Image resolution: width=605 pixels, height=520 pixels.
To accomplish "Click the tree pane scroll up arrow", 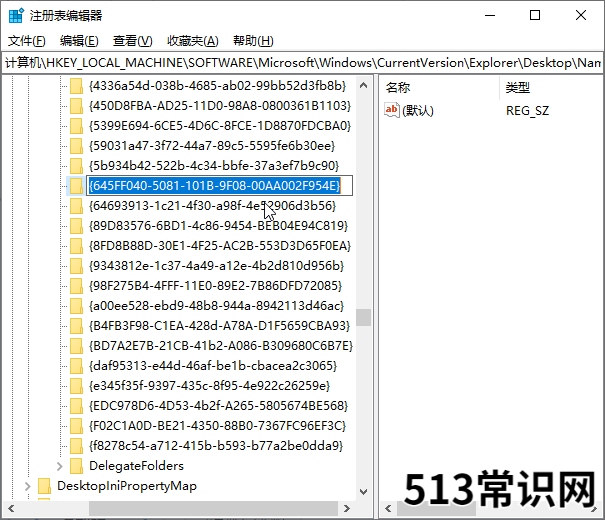I will 363,86.
